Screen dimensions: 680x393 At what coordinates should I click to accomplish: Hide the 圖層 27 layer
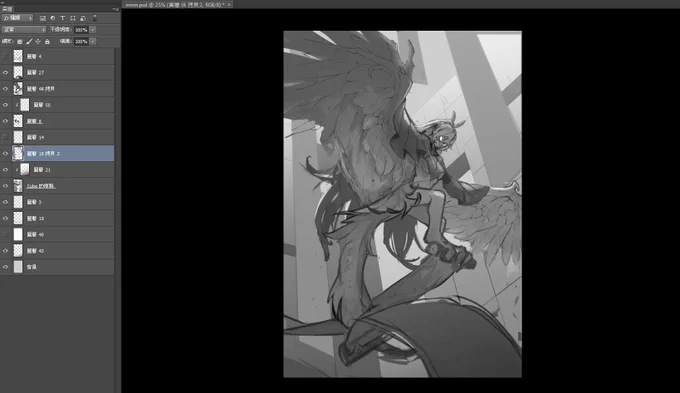pyautogui.click(x=5, y=72)
